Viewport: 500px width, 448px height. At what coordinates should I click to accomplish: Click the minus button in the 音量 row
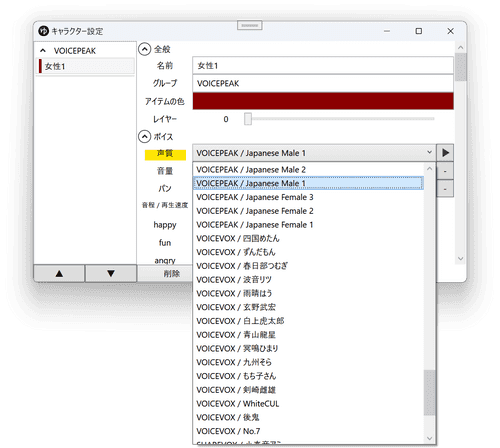(445, 171)
